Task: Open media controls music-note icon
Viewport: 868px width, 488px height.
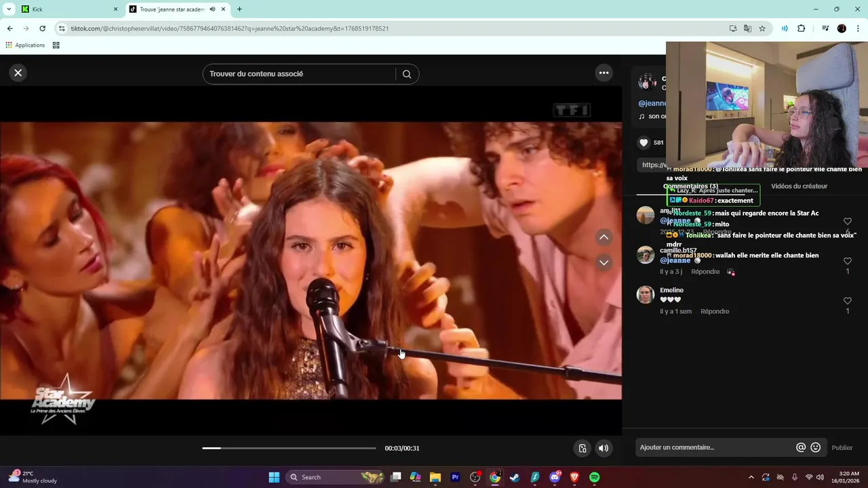Action: [x=825, y=28]
